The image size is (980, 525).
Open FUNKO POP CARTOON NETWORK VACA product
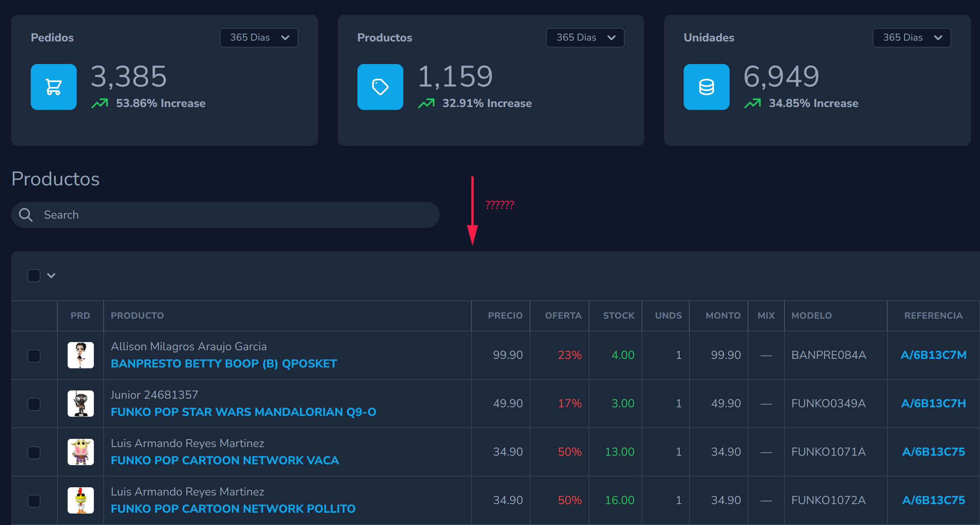(225, 460)
